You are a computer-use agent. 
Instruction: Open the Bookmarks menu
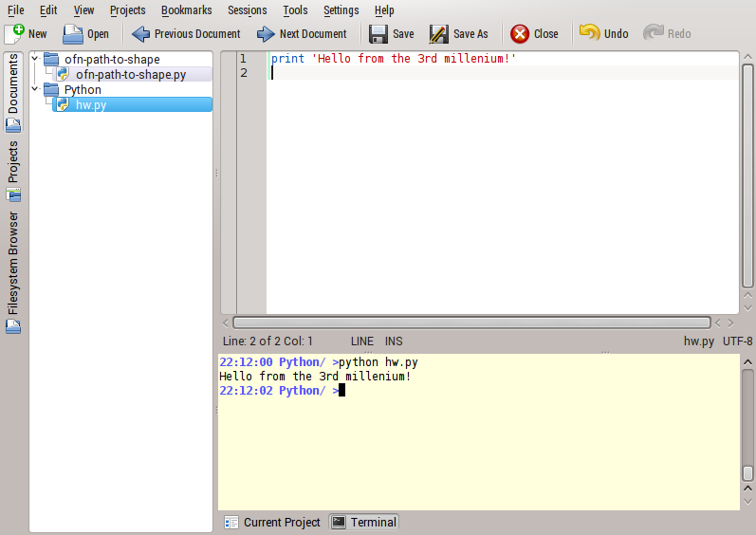[x=187, y=10]
